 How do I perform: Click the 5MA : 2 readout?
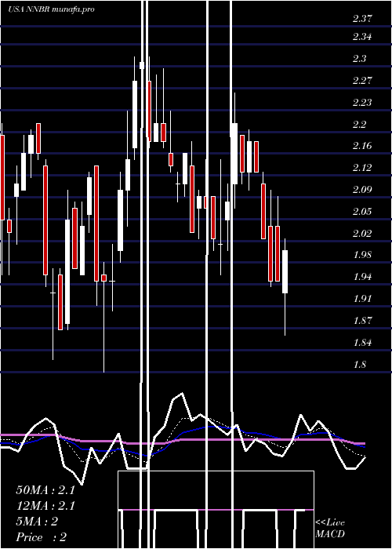37,522
